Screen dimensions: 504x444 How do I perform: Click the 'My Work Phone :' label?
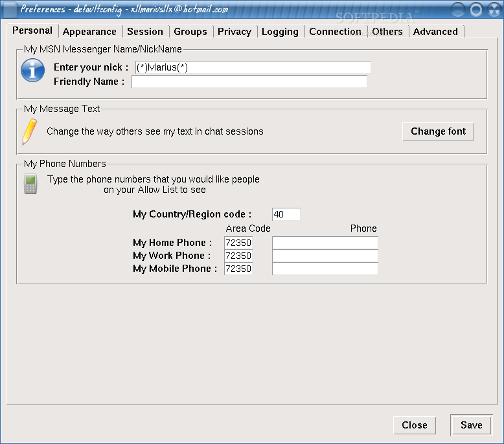pos(172,256)
